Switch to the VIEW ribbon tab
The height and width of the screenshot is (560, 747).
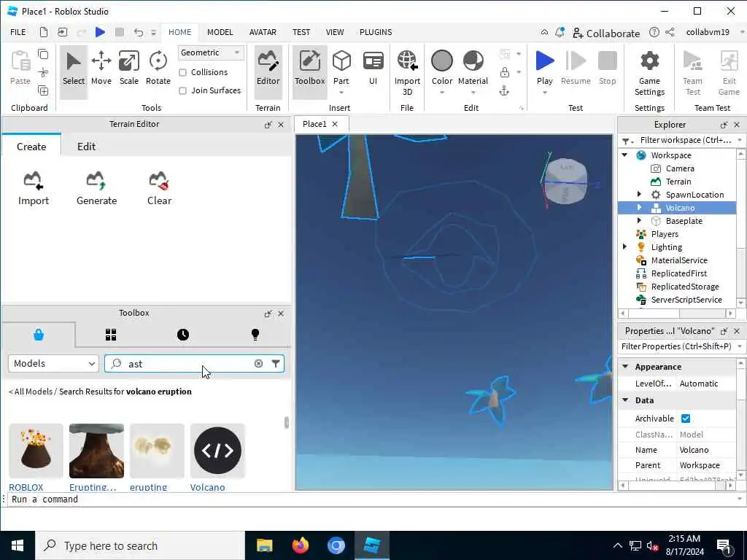[x=334, y=32]
